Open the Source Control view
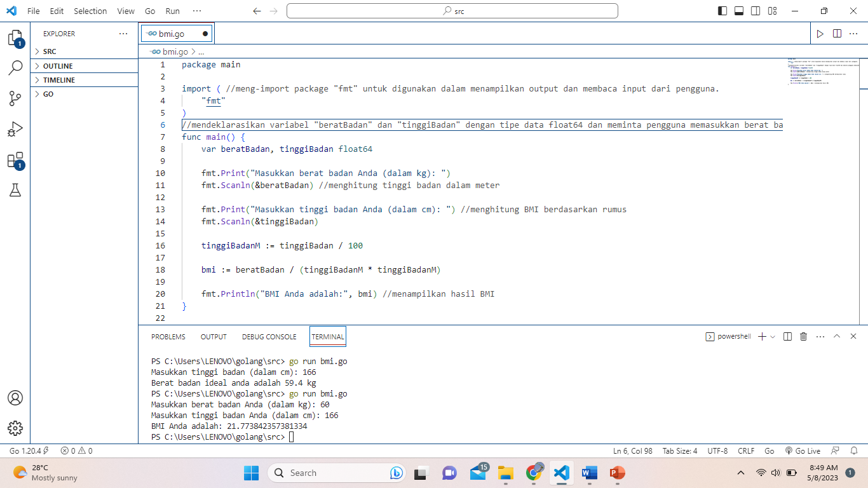The width and height of the screenshot is (868, 488). [15, 98]
